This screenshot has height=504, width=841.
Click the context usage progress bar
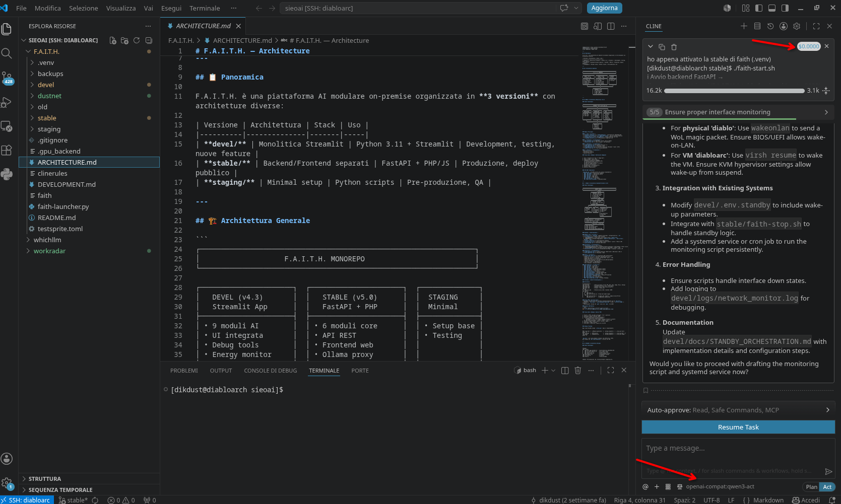[734, 91]
